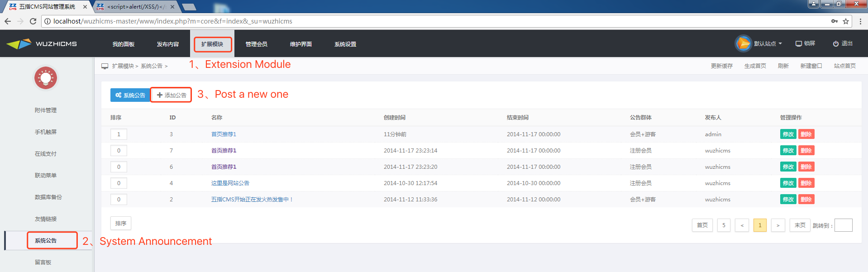Select 联动菜单 in sidebar
Image resolution: width=868 pixels, height=272 pixels.
click(x=46, y=176)
